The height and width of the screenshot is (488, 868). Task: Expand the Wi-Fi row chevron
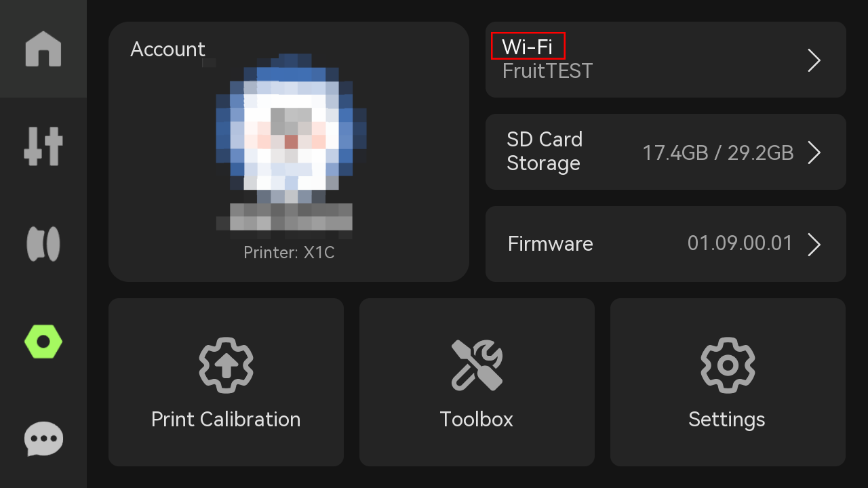tap(814, 60)
